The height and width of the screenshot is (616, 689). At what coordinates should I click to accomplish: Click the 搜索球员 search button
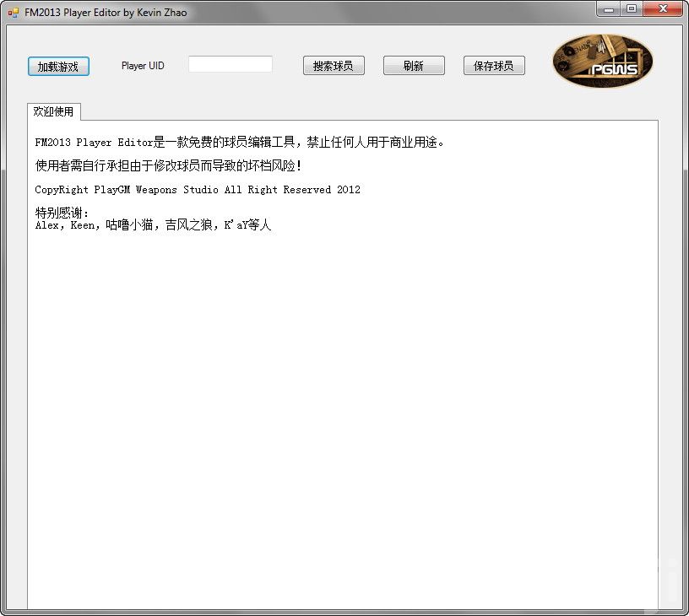pyautogui.click(x=334, y=66)
